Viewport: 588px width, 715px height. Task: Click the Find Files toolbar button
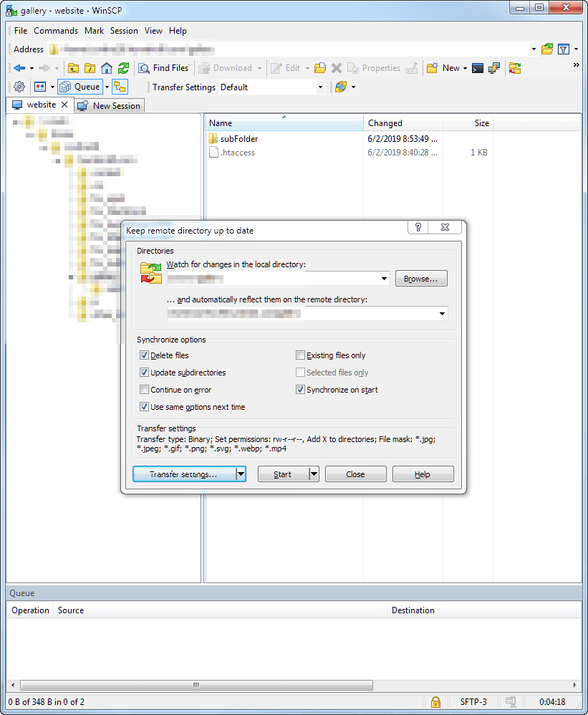164,68
